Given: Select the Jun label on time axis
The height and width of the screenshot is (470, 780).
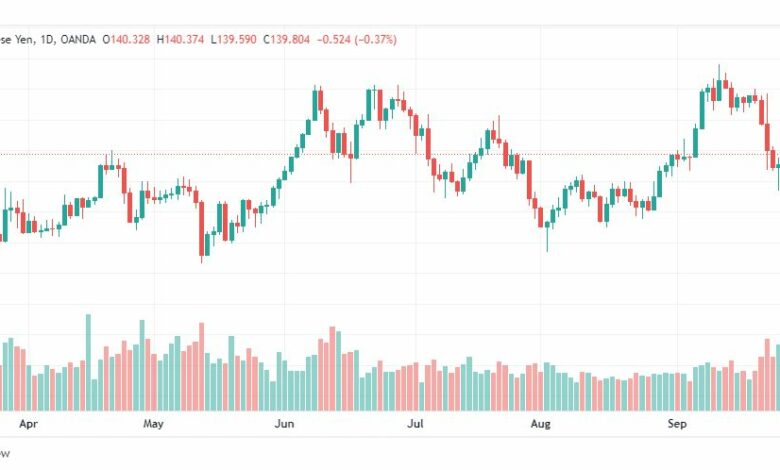Looking at the screenshot, I should pyautogui.click(x=285, y=423).
